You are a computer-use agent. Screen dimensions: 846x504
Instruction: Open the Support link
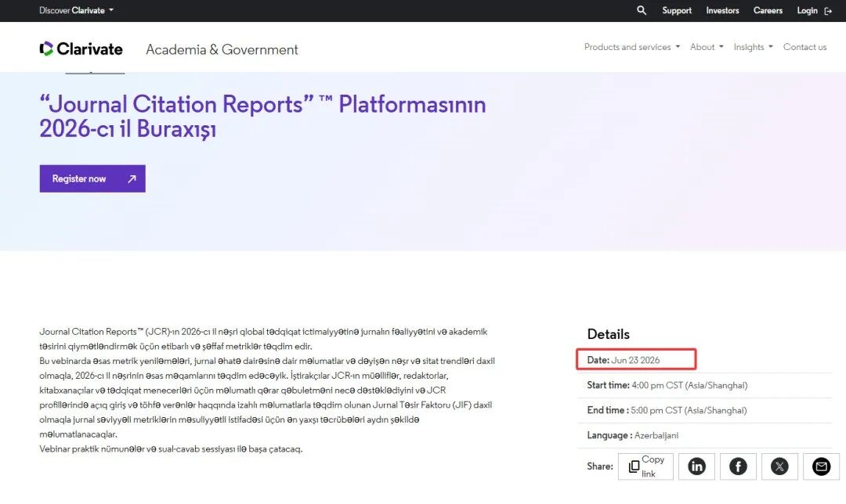tap(677, 10)
